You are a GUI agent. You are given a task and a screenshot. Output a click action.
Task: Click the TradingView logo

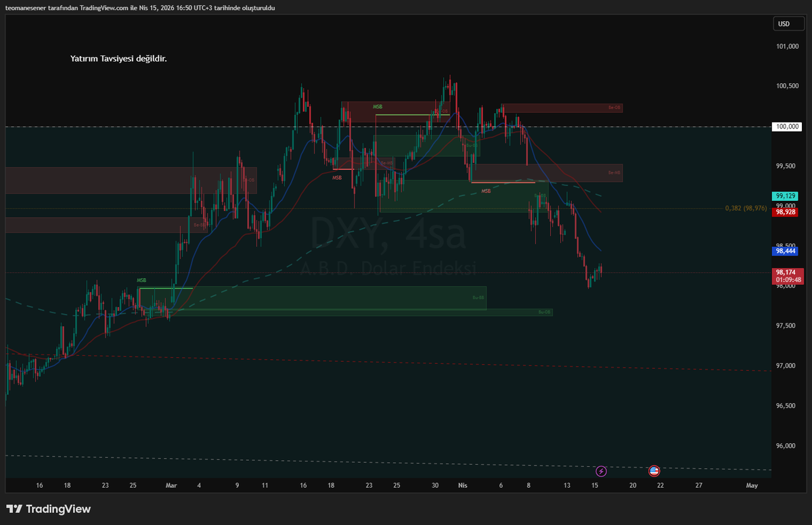tap(49, 509)
